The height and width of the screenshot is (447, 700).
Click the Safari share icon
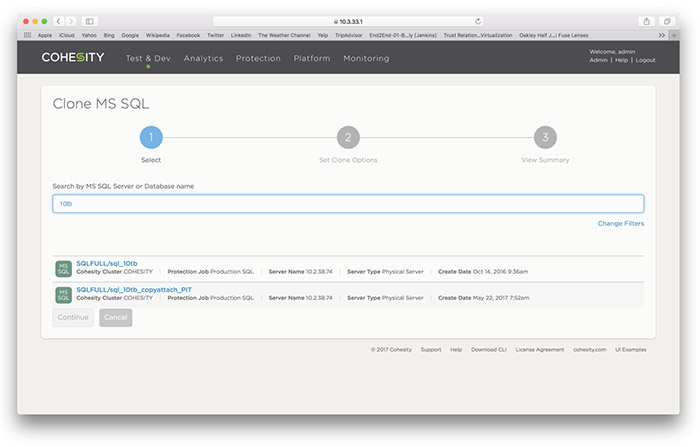[x=647, y=20]
